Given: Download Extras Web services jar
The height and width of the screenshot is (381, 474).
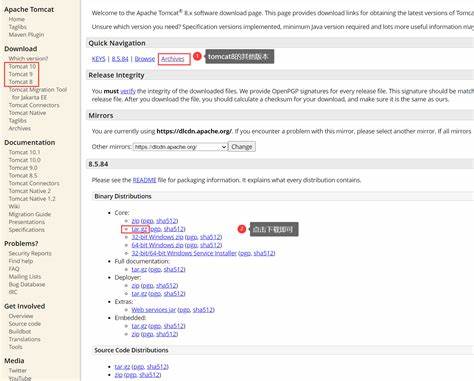Looking at the screenshot, I should [x=154, y=310].
